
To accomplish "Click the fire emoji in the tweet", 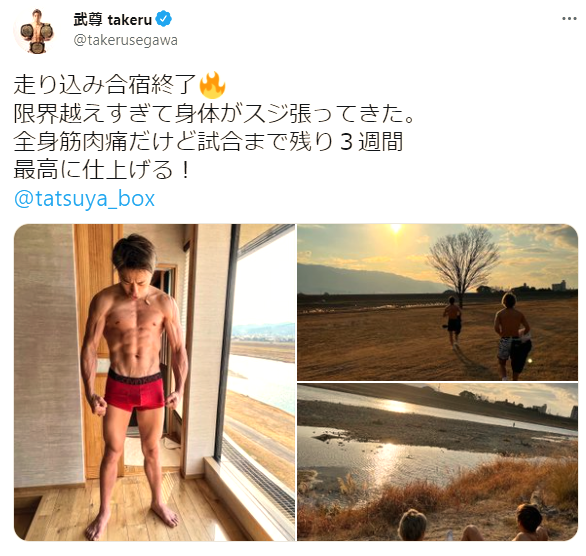I will pos(212,84).
